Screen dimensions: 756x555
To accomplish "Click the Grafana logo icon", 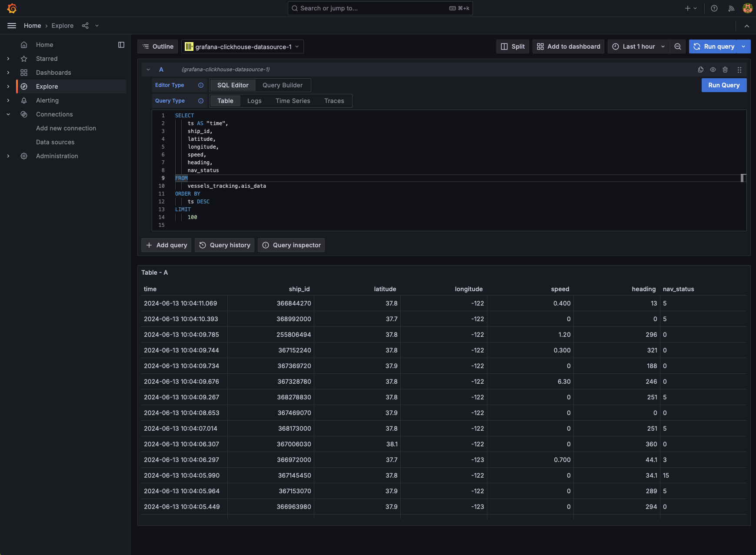I will [12, 8].
